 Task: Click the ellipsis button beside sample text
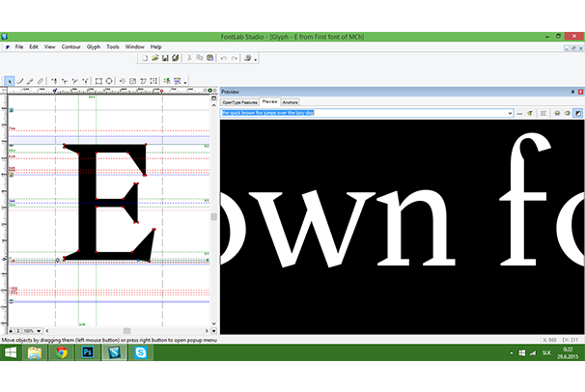[x=519, y=113]
